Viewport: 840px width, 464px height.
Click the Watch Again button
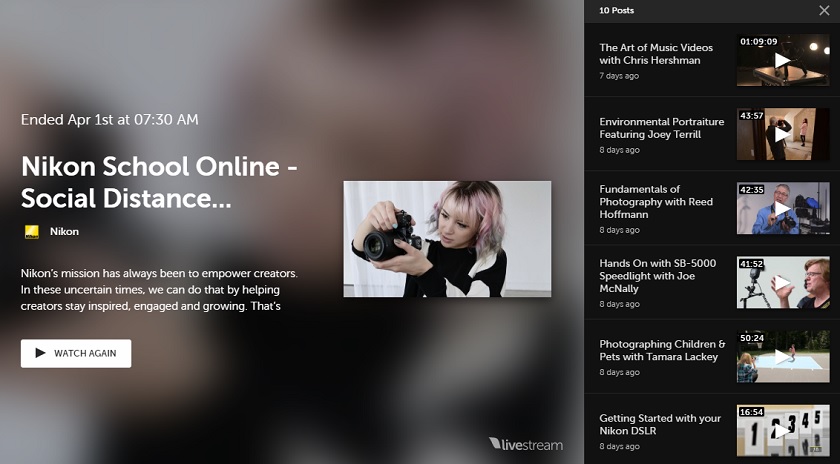tap(76, 353)
